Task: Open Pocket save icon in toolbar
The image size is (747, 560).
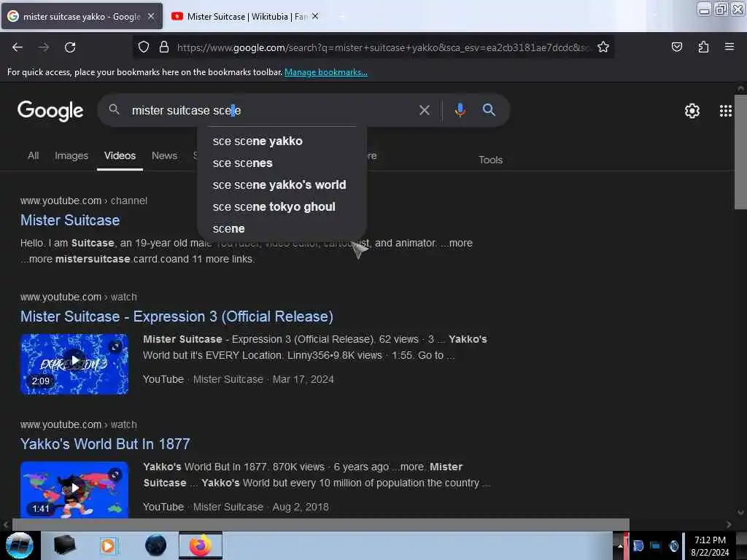Action: click(676, 47)
